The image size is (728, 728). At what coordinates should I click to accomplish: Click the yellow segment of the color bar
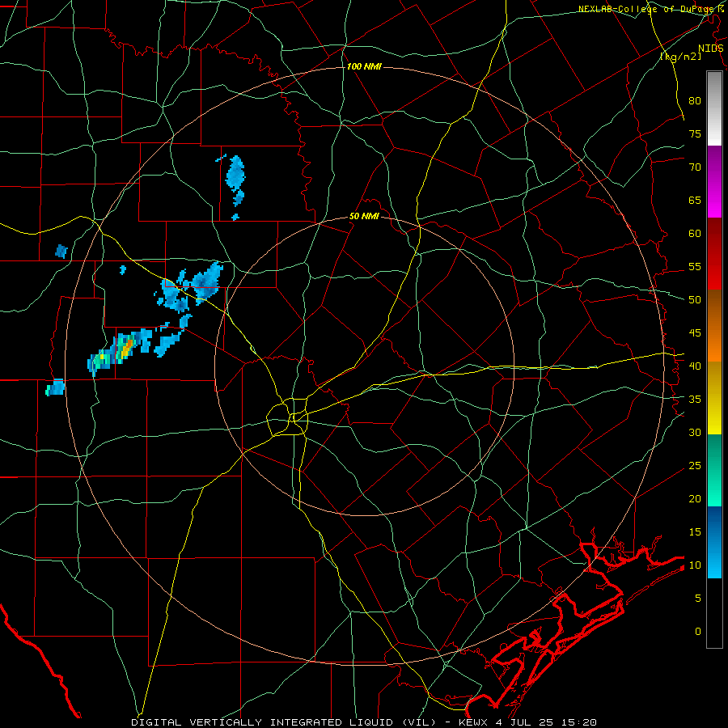click(x=714, y=398)
